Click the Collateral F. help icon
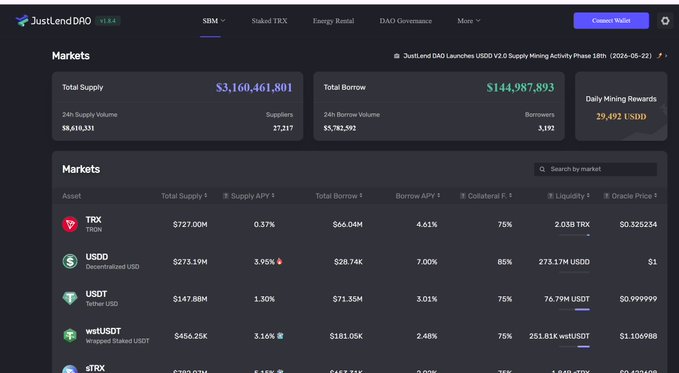The height and width of the screenshot is (373, 679). point(463,196)
